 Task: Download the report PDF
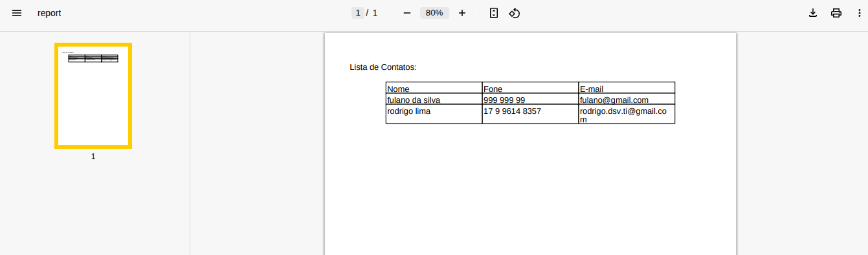(x=813, y=13)
